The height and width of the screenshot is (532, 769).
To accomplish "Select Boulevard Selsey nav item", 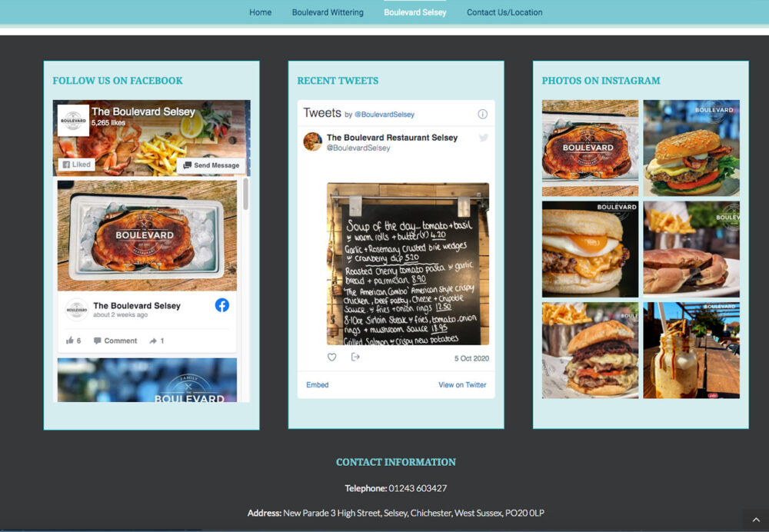I will (415, 12).
